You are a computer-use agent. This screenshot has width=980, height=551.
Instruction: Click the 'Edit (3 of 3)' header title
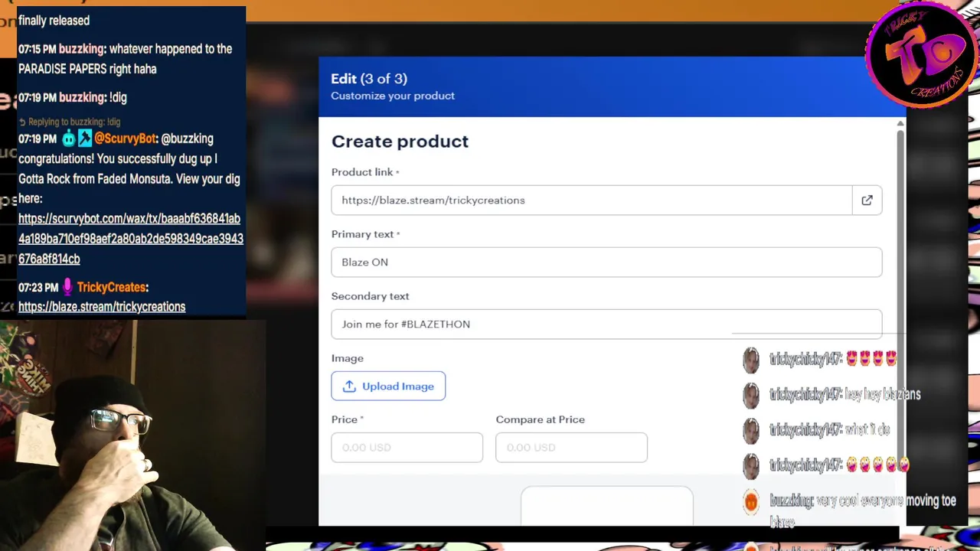coord(369,79)
